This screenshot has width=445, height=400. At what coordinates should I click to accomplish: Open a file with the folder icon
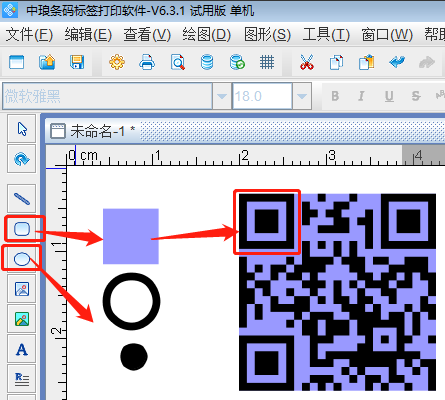tap(47, 62)
